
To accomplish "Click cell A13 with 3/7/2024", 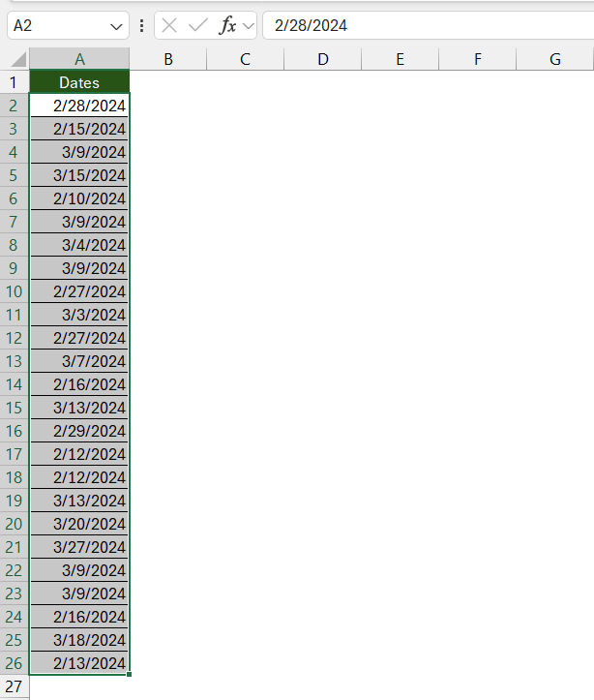I will pos(79,361).
